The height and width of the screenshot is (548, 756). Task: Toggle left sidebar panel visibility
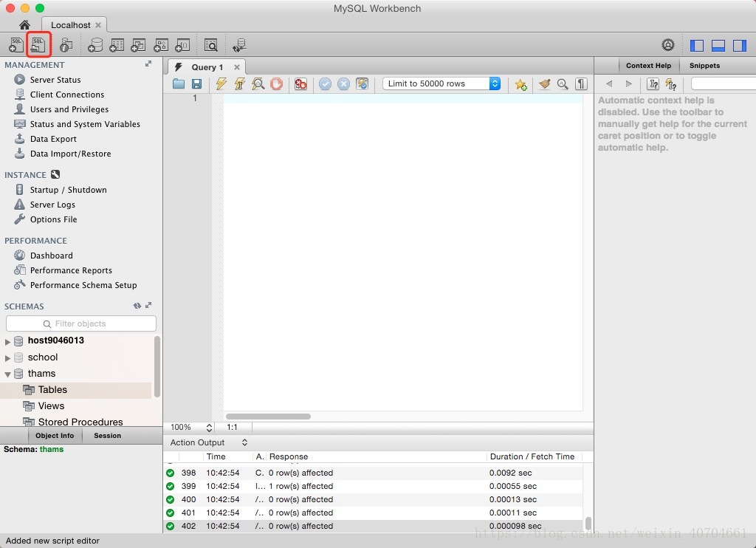click(x=697, y=45)
